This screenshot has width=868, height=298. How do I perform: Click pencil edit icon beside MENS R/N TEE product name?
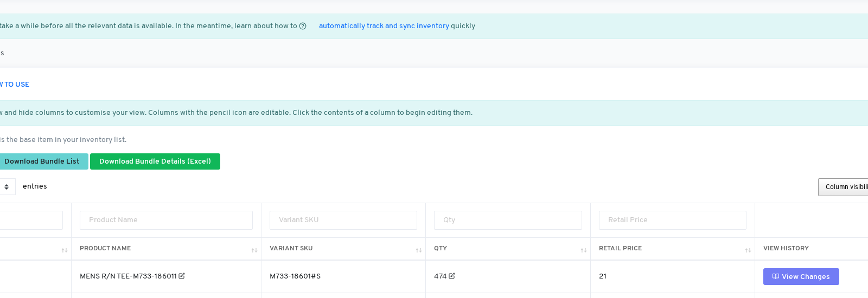[182, 276]
